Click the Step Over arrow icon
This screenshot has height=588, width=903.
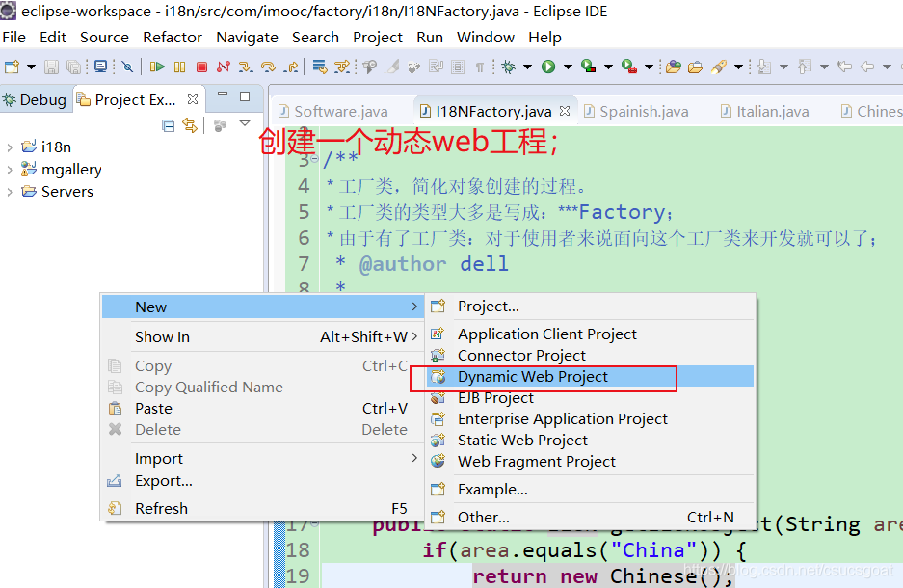coord(268,67)
